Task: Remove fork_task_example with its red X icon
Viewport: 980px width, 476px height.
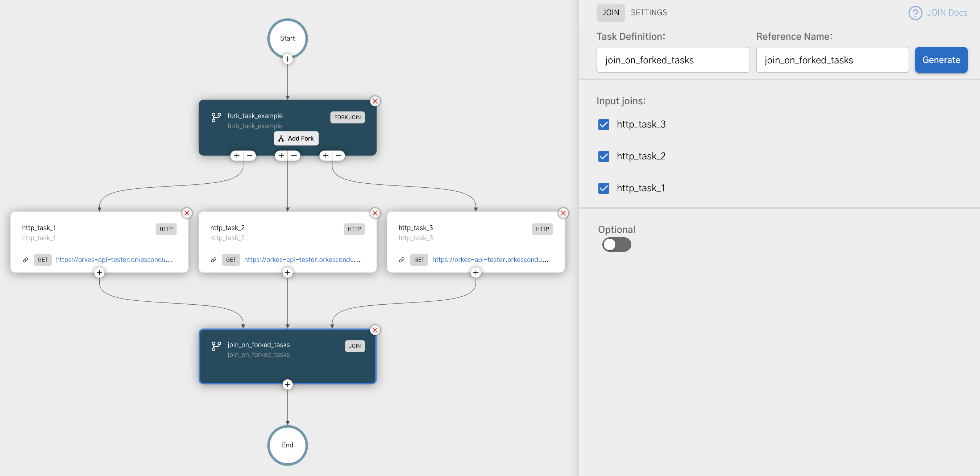Action: pyautogui.click(x=375, y=101)
